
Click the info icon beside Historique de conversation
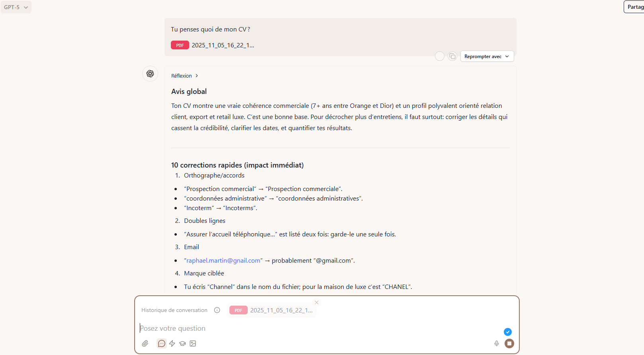[x=217, y=310]
